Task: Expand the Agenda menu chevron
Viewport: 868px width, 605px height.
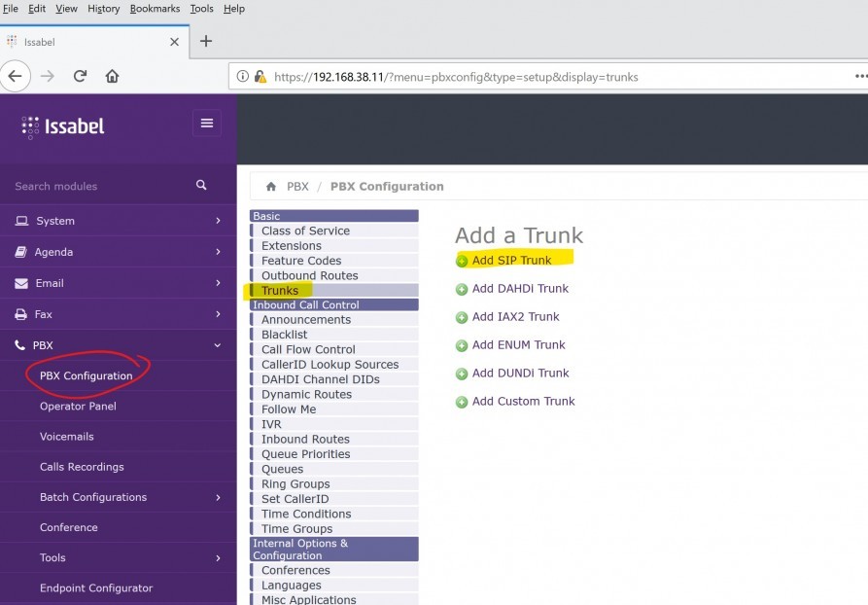Action: (218, 252)
